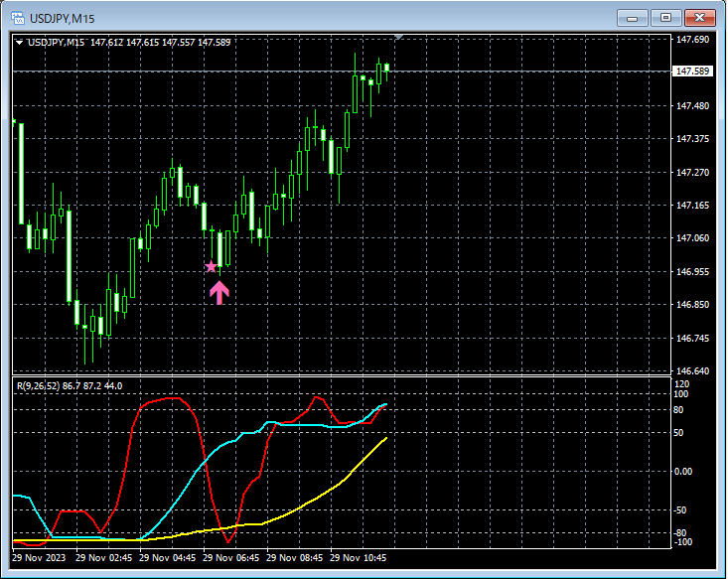
Task: Click indicator scale value 0.00
Action: (x=683, y=472)
